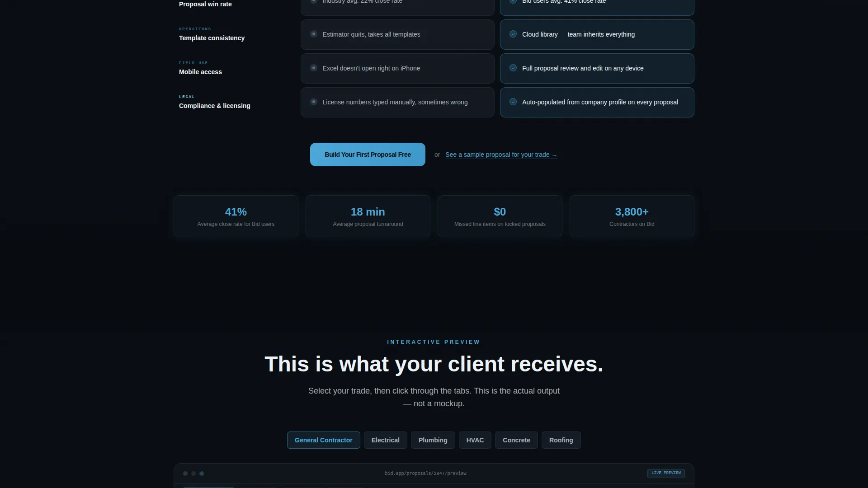Click the blue dot in preview window header

tap(202, 474)
